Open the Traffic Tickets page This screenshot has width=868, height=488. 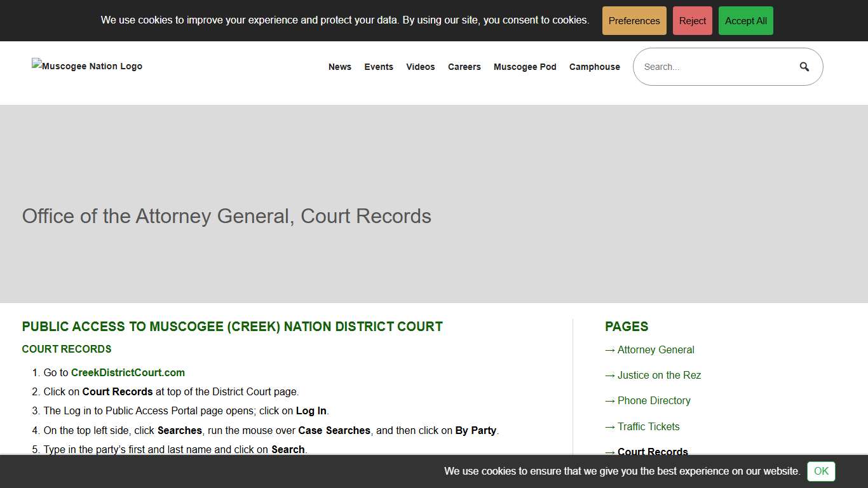pos(648,426)
